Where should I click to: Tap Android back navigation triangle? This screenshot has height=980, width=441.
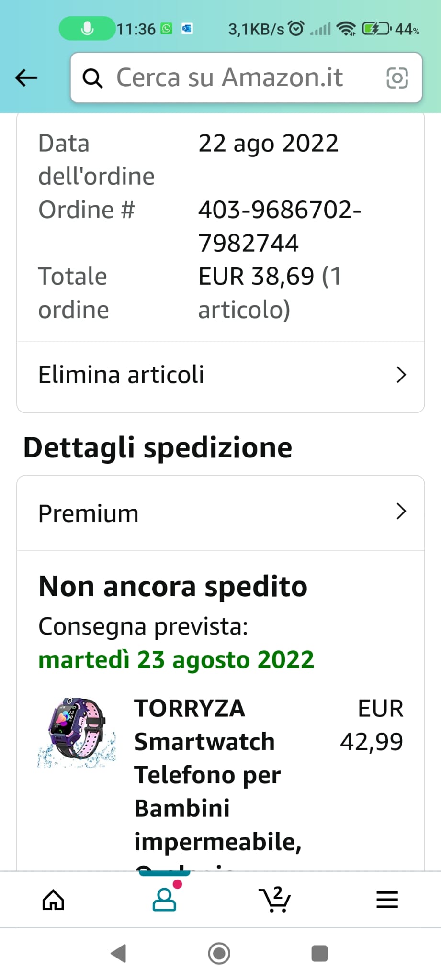119,953
